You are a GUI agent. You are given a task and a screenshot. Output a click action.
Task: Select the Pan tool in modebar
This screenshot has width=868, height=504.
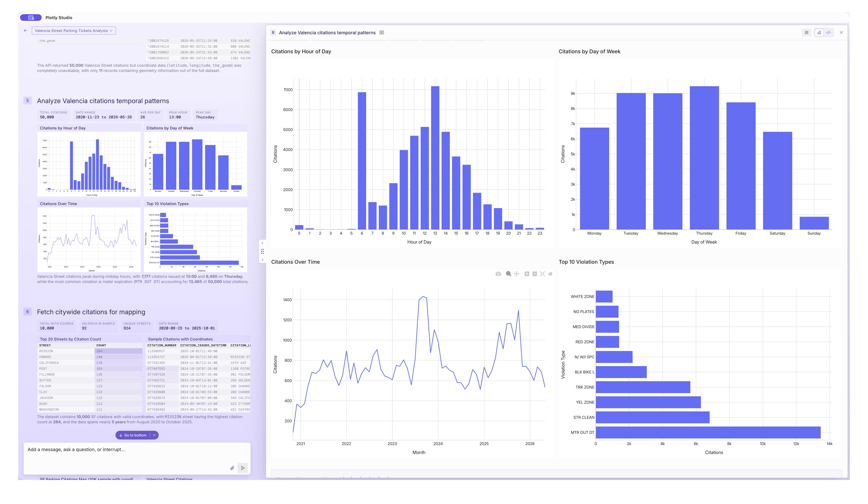[516, 274]
